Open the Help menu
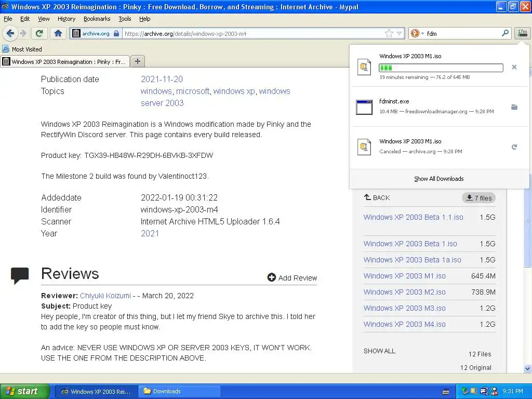 coord(145,19)
